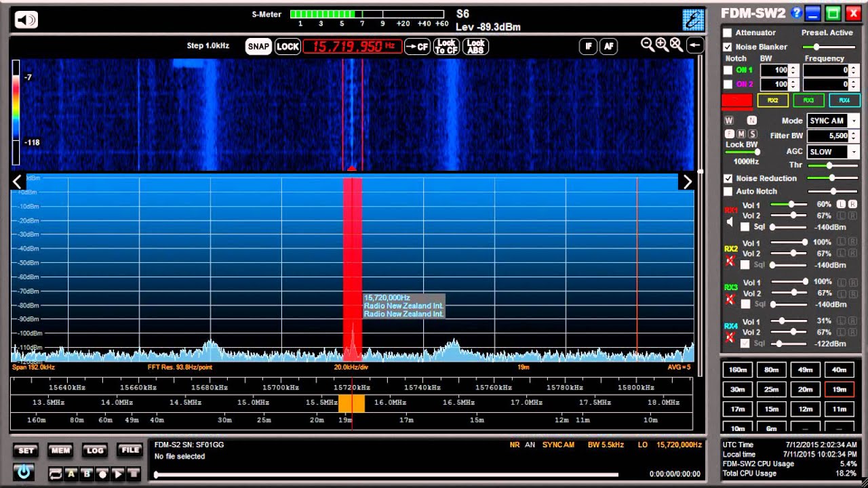Screen dimensions: 868x488
Task: Set loop marker A
Action: pos(71,474)
